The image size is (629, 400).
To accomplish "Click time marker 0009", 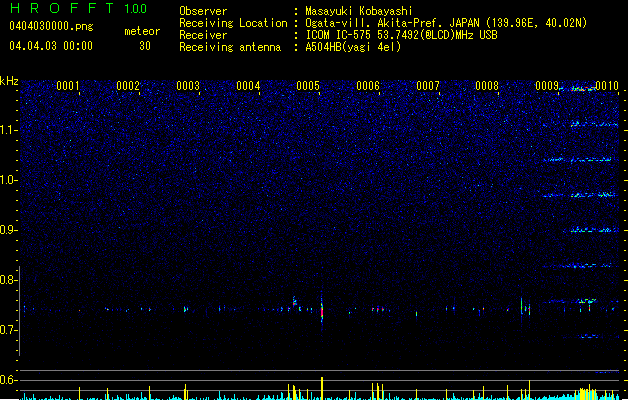I will tap(547, 86).
